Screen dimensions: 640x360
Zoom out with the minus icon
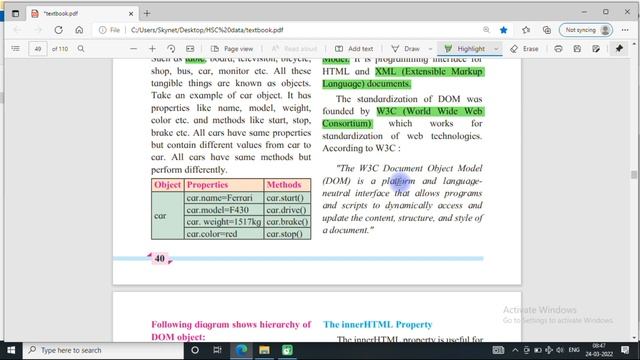click(133, 49)
